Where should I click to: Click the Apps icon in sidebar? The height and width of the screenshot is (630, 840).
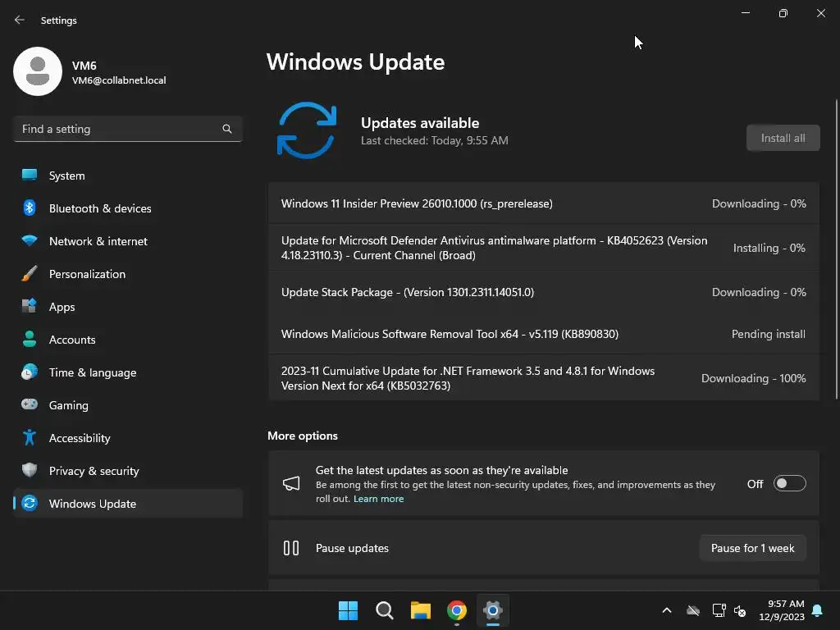click(30, 307)
